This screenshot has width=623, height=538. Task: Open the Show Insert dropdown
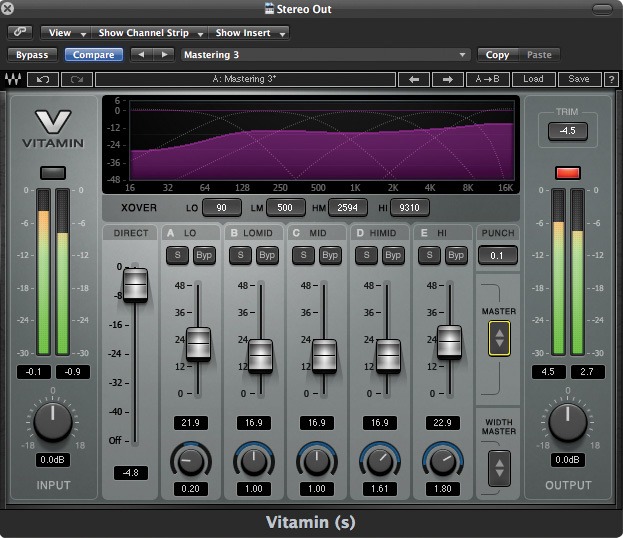click(249, 33)
